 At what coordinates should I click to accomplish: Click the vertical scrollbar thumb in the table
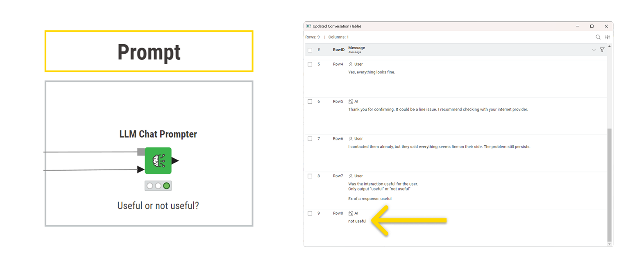(x=610, y=185)
